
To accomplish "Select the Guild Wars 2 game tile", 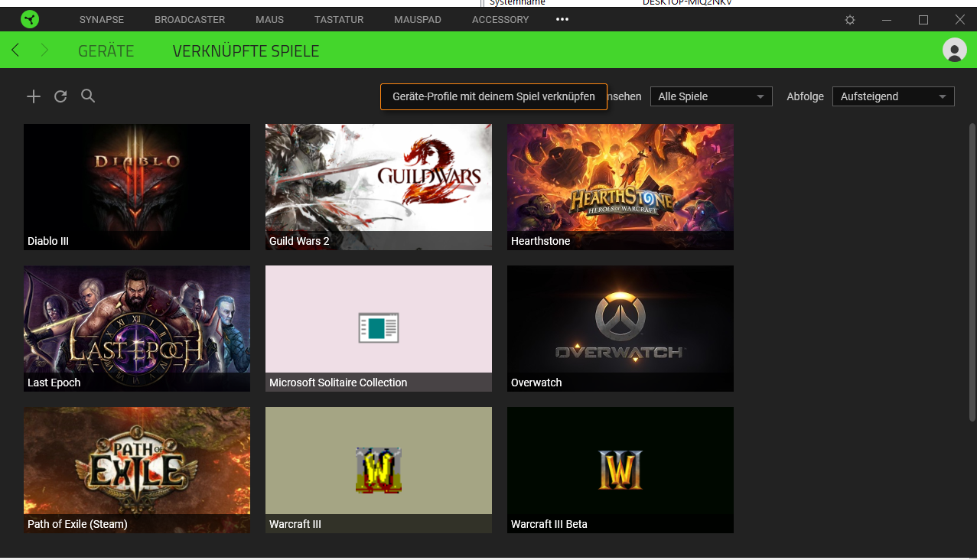I will [x=379, y=187].
